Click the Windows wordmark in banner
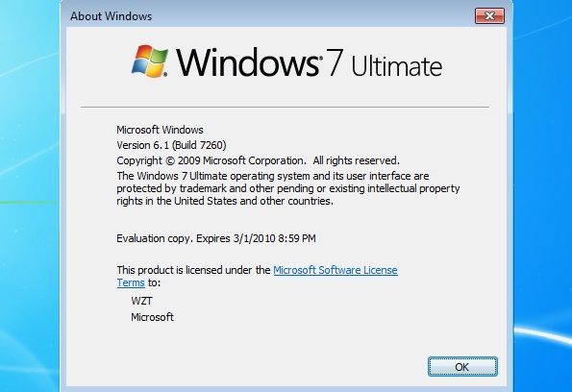 coord(248,62)
